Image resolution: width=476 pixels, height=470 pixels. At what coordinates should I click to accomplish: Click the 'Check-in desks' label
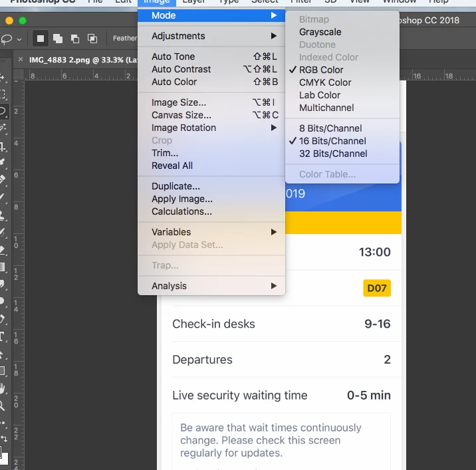pos(213,324)
